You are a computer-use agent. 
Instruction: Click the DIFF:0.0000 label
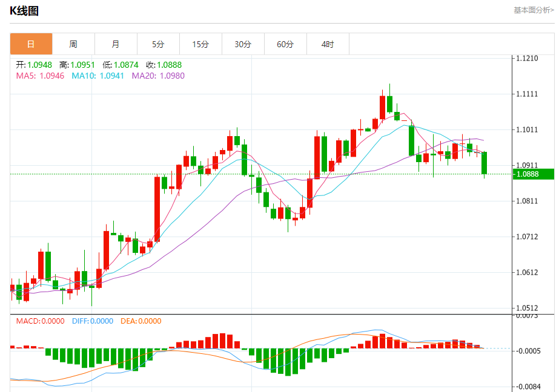93,321
